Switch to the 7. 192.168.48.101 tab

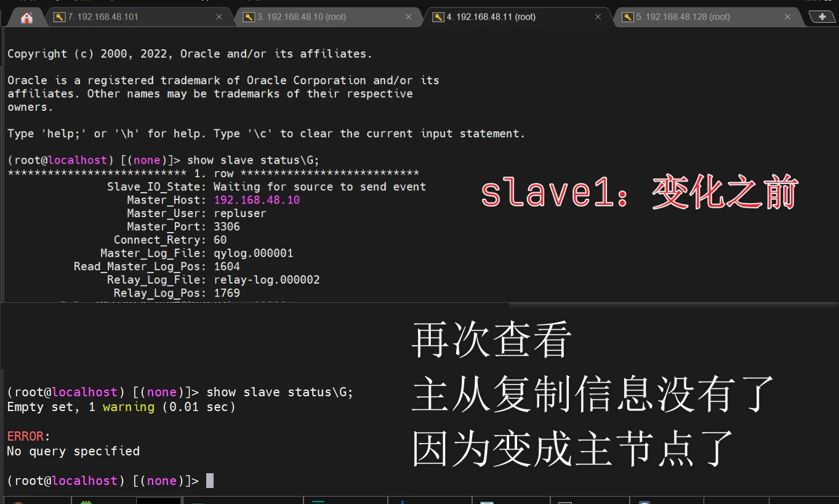click(103, 17)
